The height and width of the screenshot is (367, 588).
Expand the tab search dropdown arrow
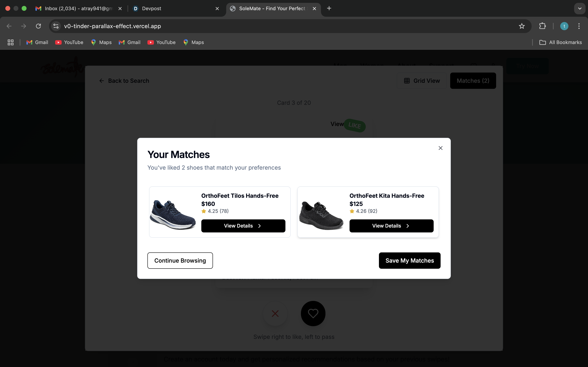pos(579,9)
